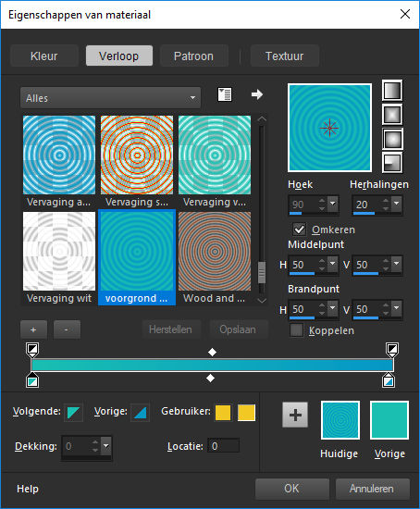
Task: Click the gradient list scrollbar thumb
Action: [x=262, y=272]
